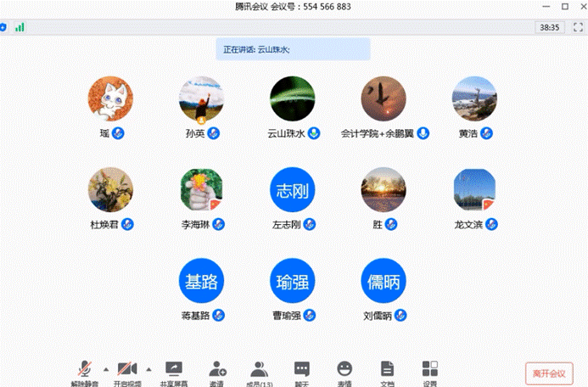Turn on camera with 开启视频 icon
Screen dimensions: 588x387
tap(128, 370)
